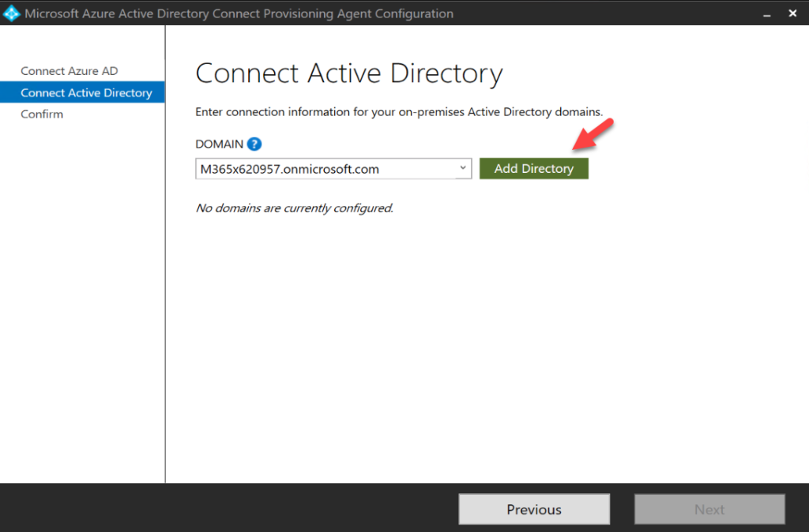Select the diamond-shaped agent logo top left

pos(11,13)
